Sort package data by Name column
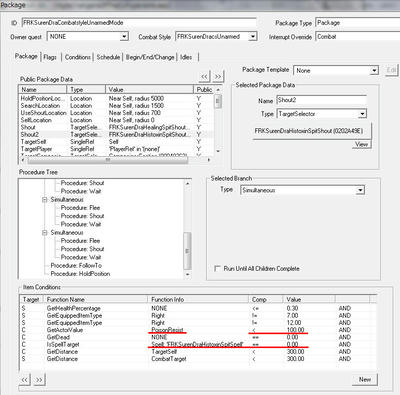This screenshot has height=395, width=400. (x=43, y=89)
